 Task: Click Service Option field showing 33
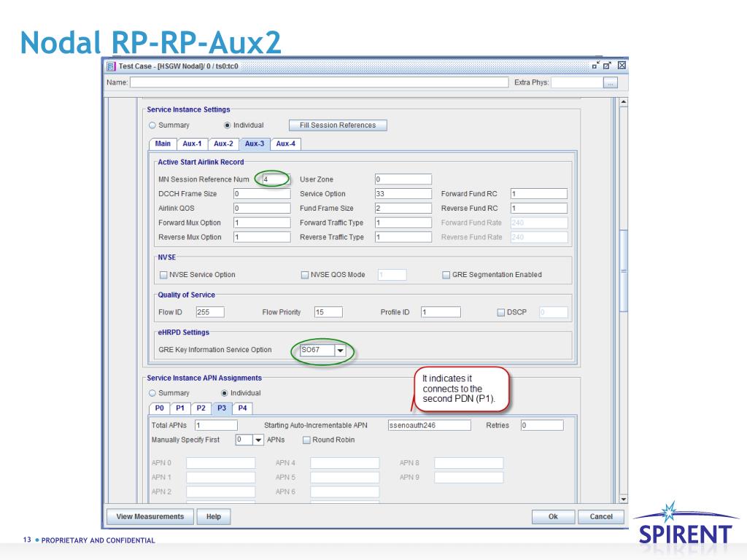coord(403,194)
